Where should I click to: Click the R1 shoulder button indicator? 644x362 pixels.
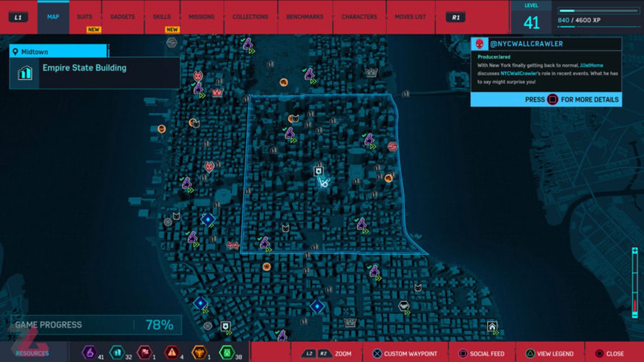[x=455, y=17]
